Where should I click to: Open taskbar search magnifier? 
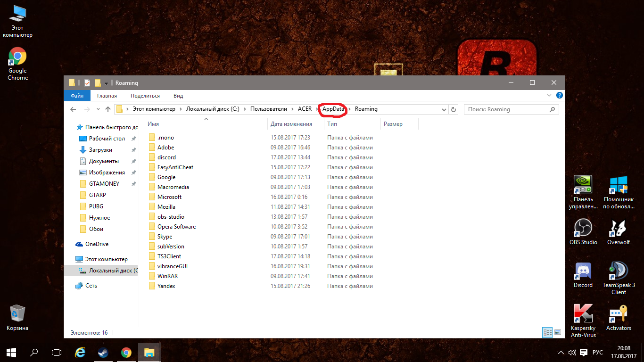click(34, 352)
